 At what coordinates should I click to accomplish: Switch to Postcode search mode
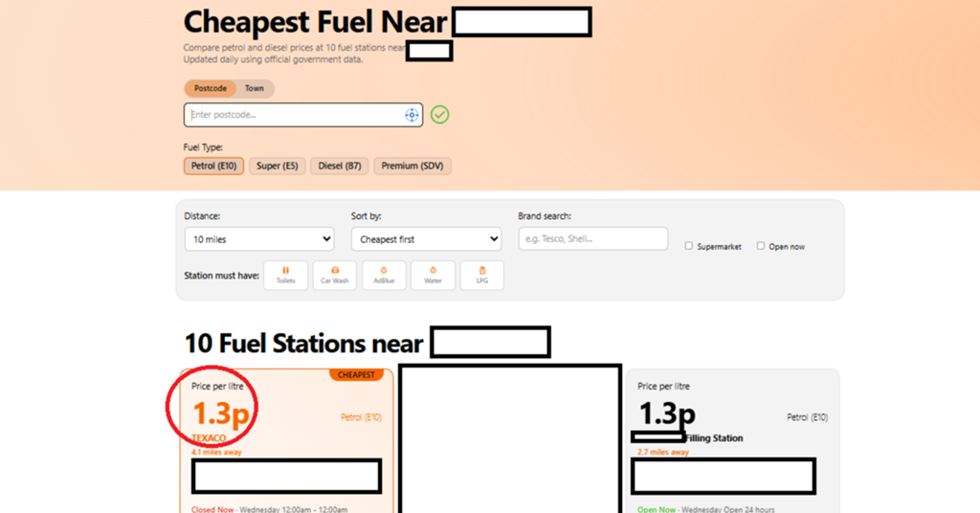click(x=210, y=89)
